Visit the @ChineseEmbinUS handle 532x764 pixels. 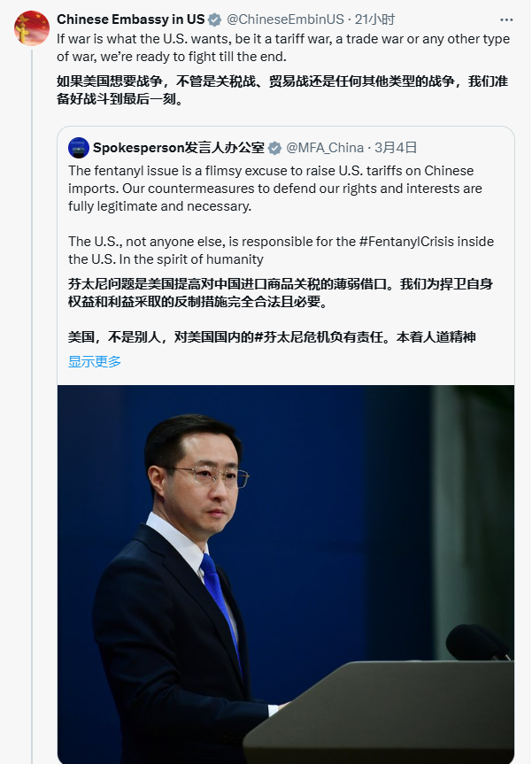(x=285, y=19)
